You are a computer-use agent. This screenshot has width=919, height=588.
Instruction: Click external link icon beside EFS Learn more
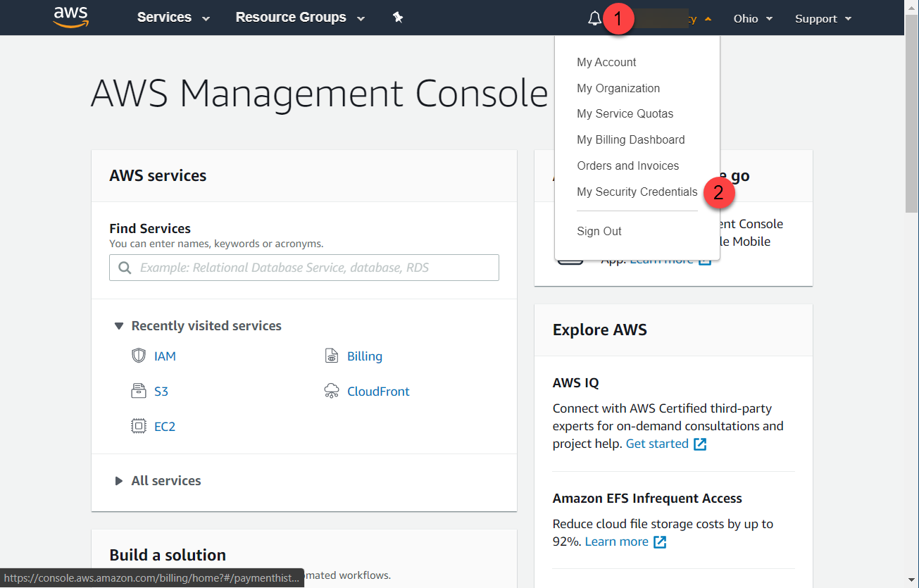[x=660, y=542]
